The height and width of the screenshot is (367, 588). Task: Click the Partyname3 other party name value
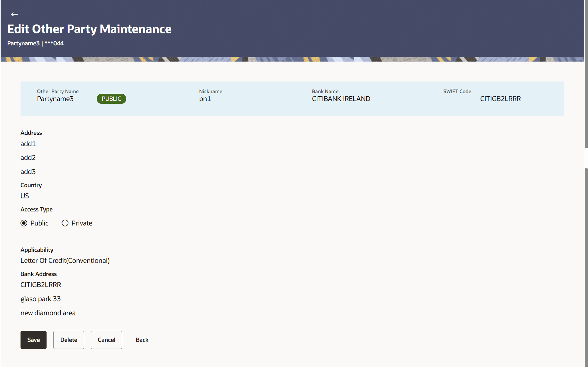point(55,99)
